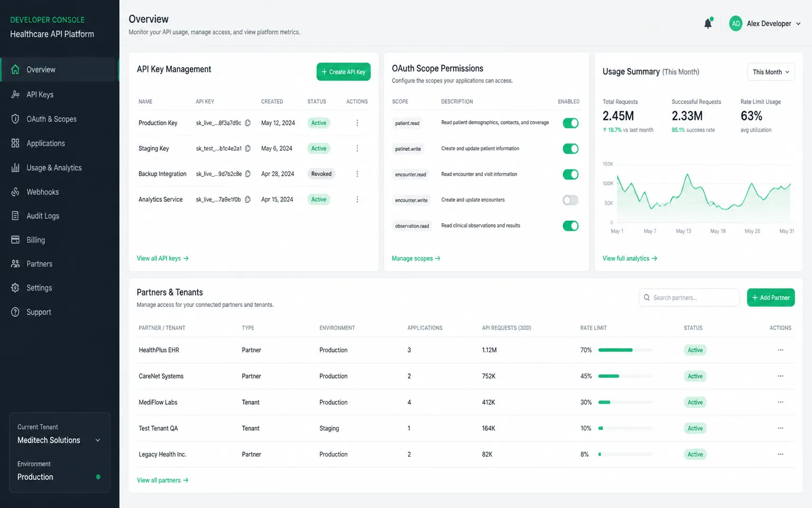The width and height of the screenshot is (812, 508).
Task: Open CareNet Systems row actions menu
Action: coord(780,376)
